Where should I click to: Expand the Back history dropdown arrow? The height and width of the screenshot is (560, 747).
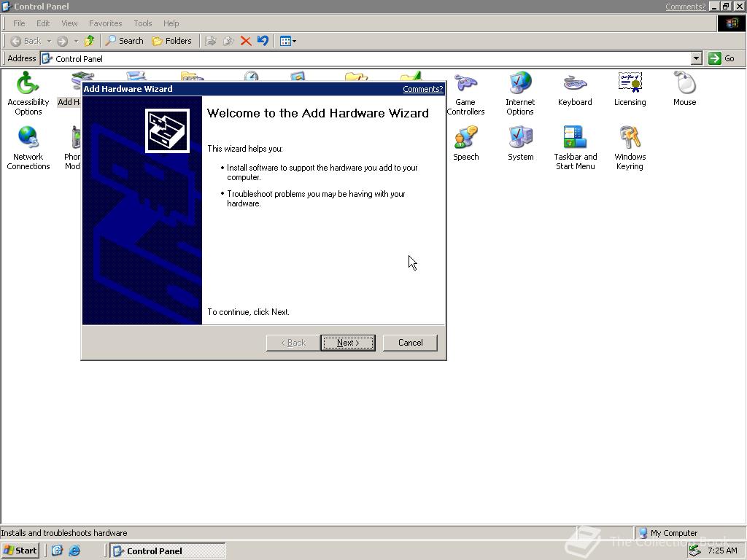pos(49,41)
